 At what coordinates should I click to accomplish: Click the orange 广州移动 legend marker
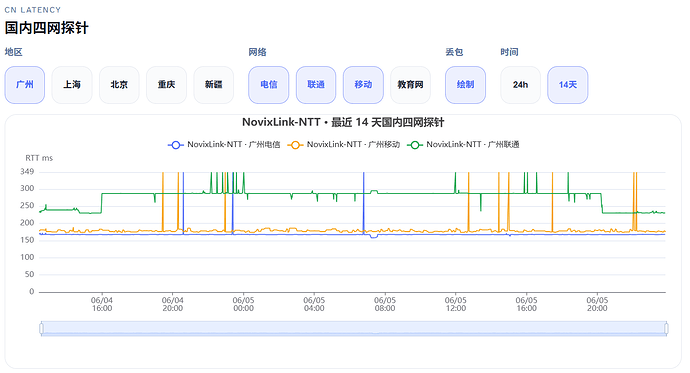(x=295, y=145)
